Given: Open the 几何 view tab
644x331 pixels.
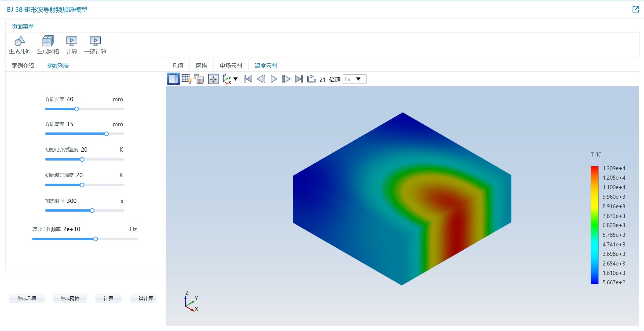Looking at the screenshot, I should [177, 66].
